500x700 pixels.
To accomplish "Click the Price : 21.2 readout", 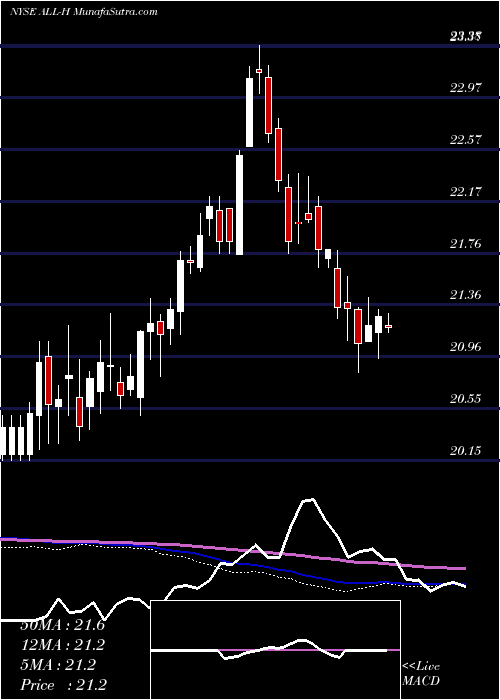I will [x=63, y=685].
